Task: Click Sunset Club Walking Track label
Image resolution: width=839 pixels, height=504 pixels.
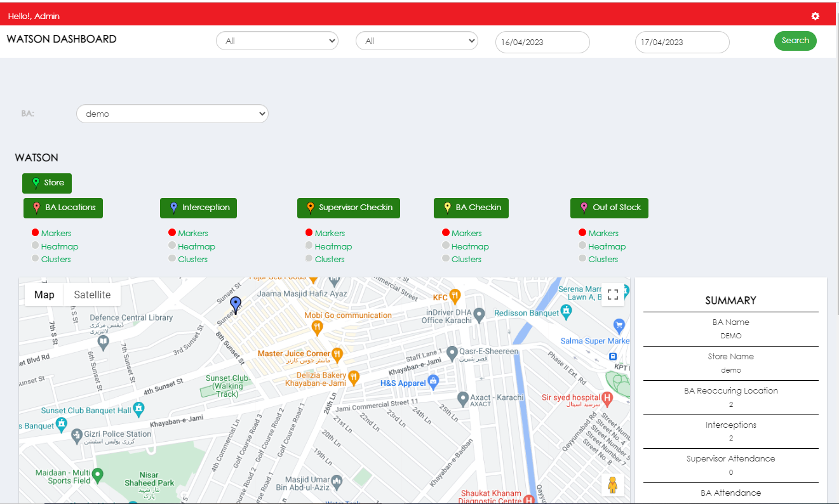Action: point(228,386)
